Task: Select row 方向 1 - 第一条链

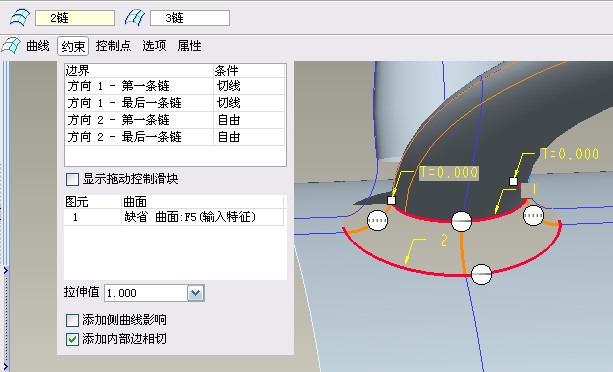Action: point(175,86)
